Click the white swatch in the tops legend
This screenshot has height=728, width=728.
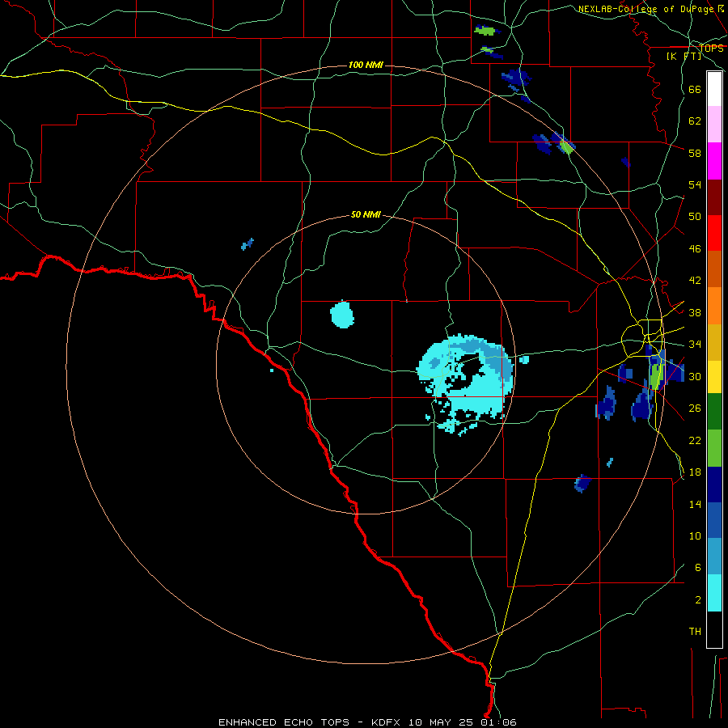(714, 89)
